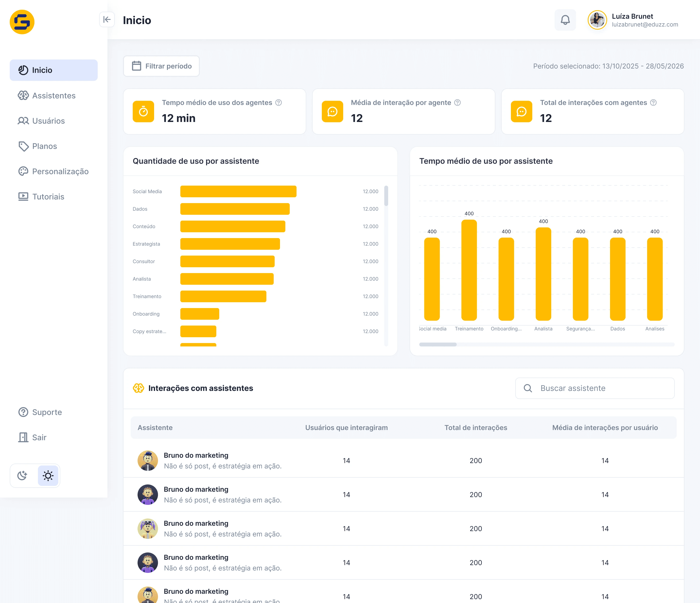
Task: Open Luíza Brunet profile avatar
Action: point(597,20)
